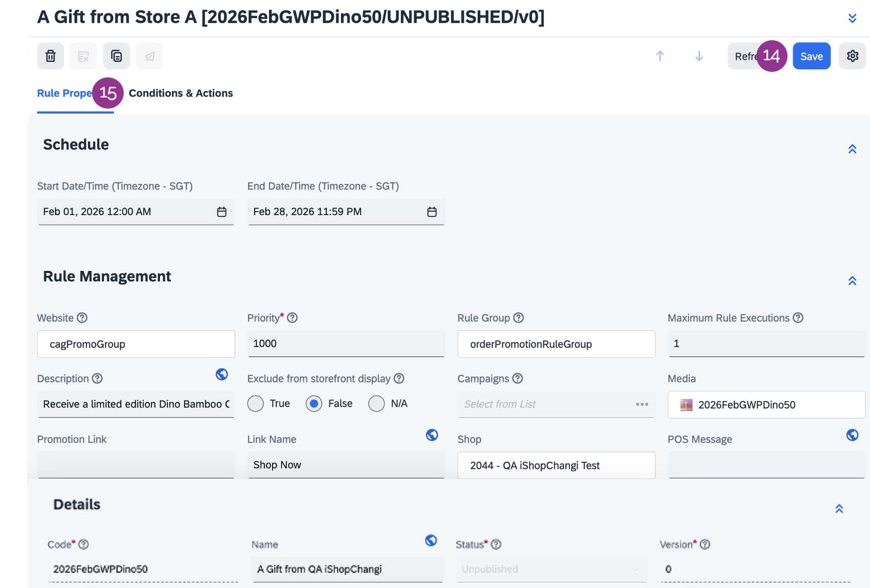Open the Rule Properties tab
870x588 pixels.
pyautogui.click(x=64, y=93)
